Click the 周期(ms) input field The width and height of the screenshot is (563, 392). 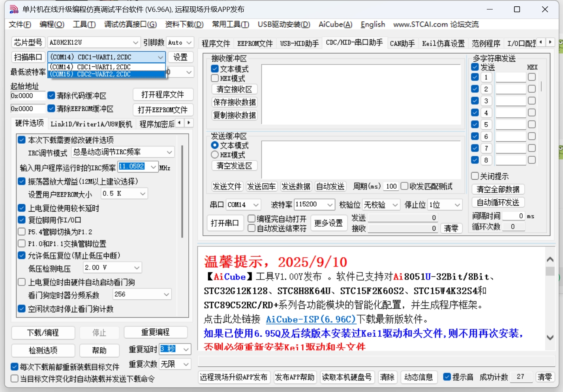click(x=391, y=186)
